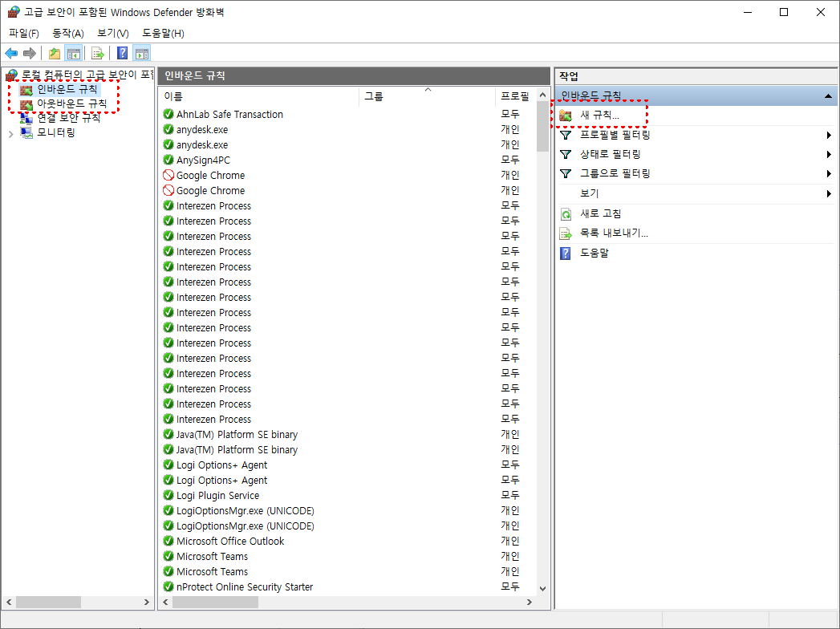Select the blocked Google Chrome rule indicator
Image resolution: width=840 pixels, height=629 pixels.
[x=167, y=175]
